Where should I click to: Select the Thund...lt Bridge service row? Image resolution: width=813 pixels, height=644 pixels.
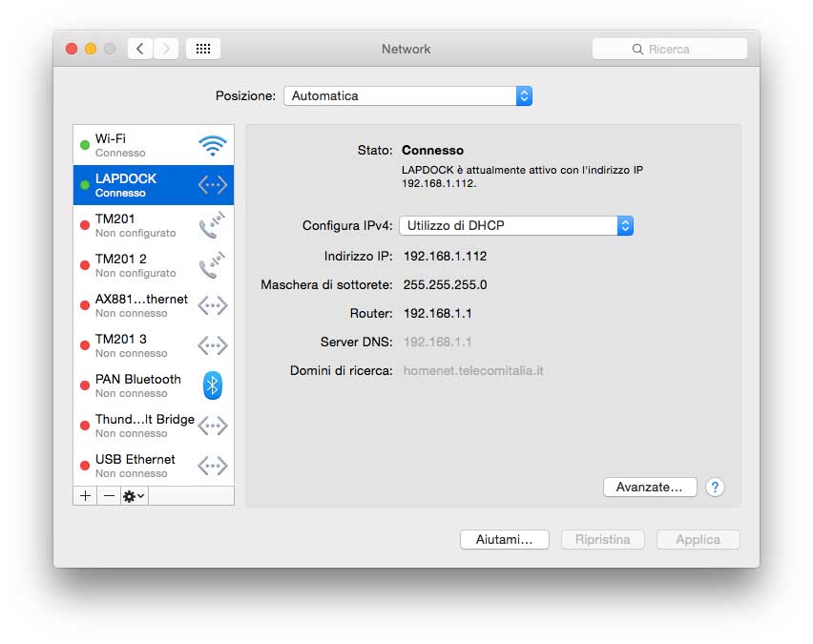point(154,426)
